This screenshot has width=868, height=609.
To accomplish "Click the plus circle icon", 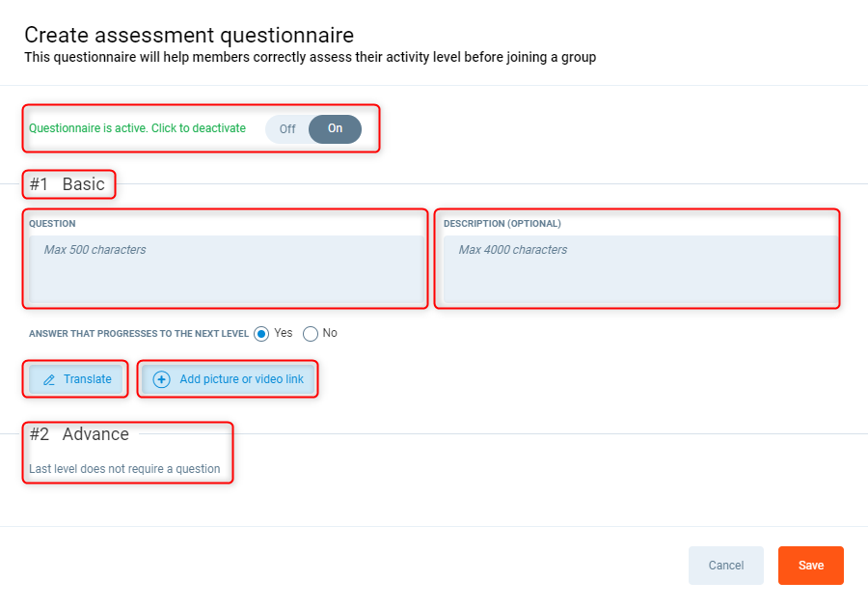I will coord(161,379).
